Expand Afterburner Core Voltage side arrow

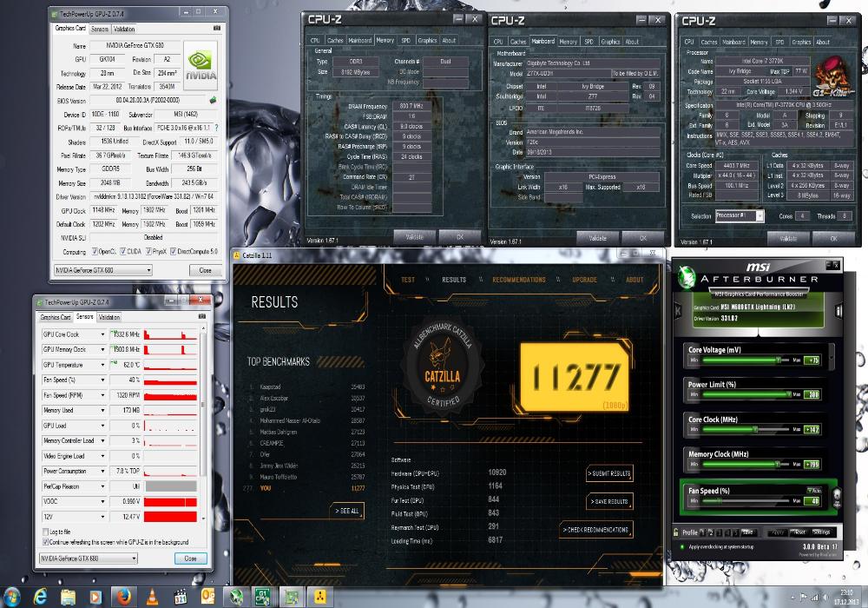(x=831, y=355)
